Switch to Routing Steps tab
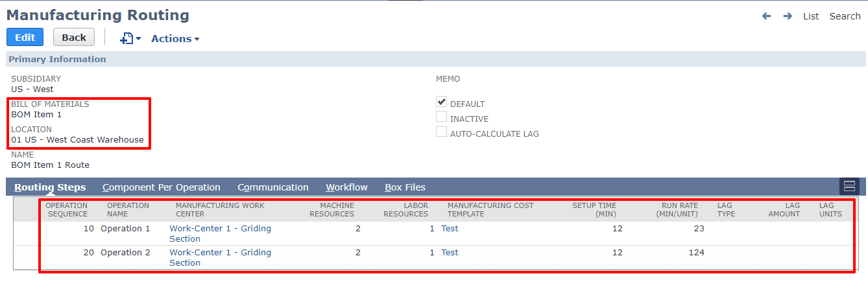The image size is (868, 289). pyautogui.click(x=50, y=187)
